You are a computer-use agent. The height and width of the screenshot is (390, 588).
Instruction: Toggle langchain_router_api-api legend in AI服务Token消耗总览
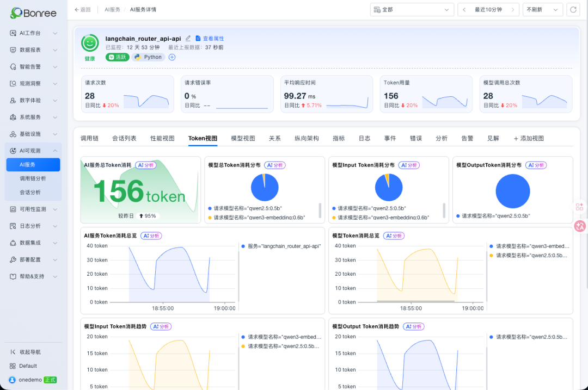[x=281, y=246]
